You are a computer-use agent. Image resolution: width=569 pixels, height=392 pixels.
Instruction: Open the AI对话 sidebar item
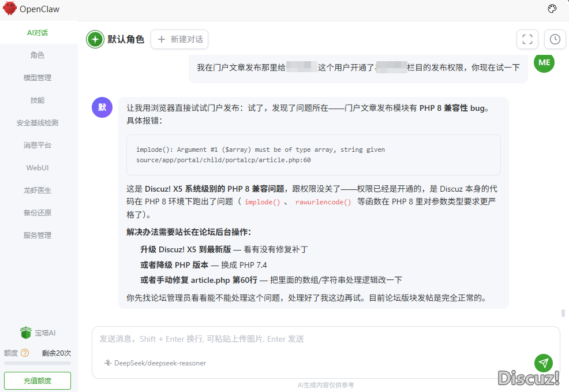pyautogui.click(x=38, y=33)
